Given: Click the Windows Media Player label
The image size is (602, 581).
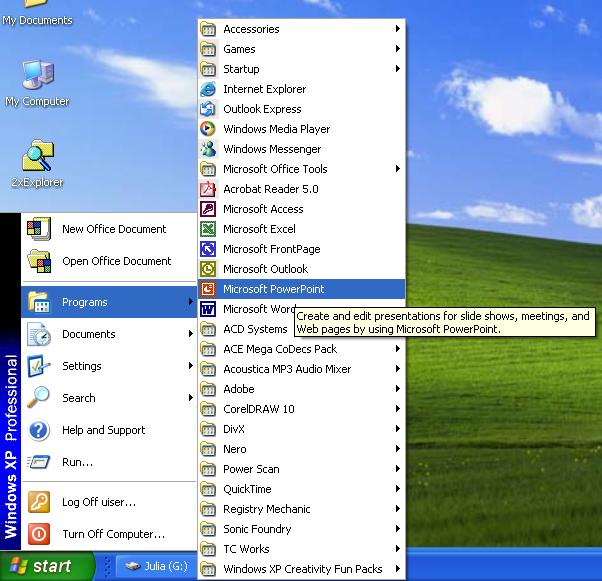Looking at the screenshot, I should pos(277,129).
